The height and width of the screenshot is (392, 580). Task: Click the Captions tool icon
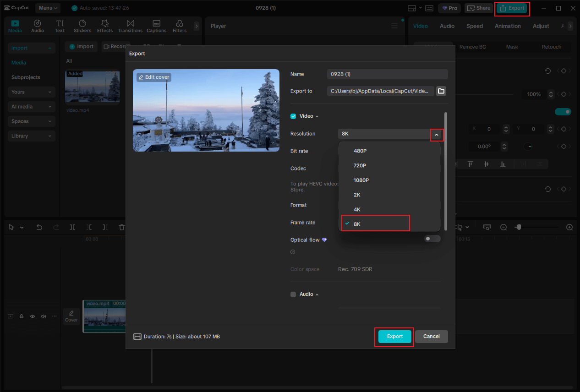click(x=156, y=26)
